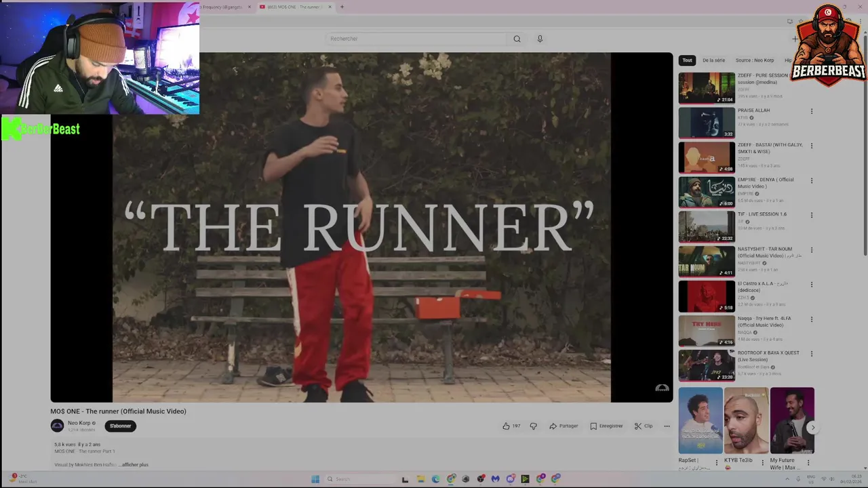The width and height of the screenshot is (868, 488).
Task: Open the Windows Start menu
Action: coord(315,479)
